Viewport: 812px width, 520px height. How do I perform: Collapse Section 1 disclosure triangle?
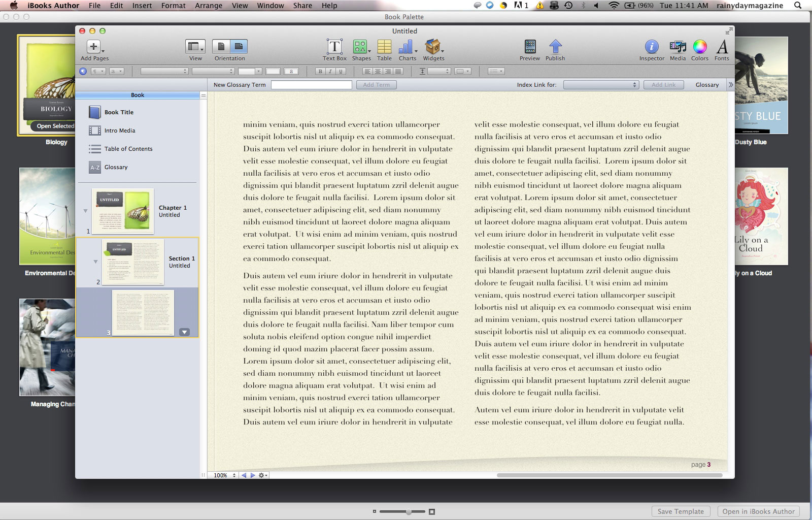[x=95, y=262]
